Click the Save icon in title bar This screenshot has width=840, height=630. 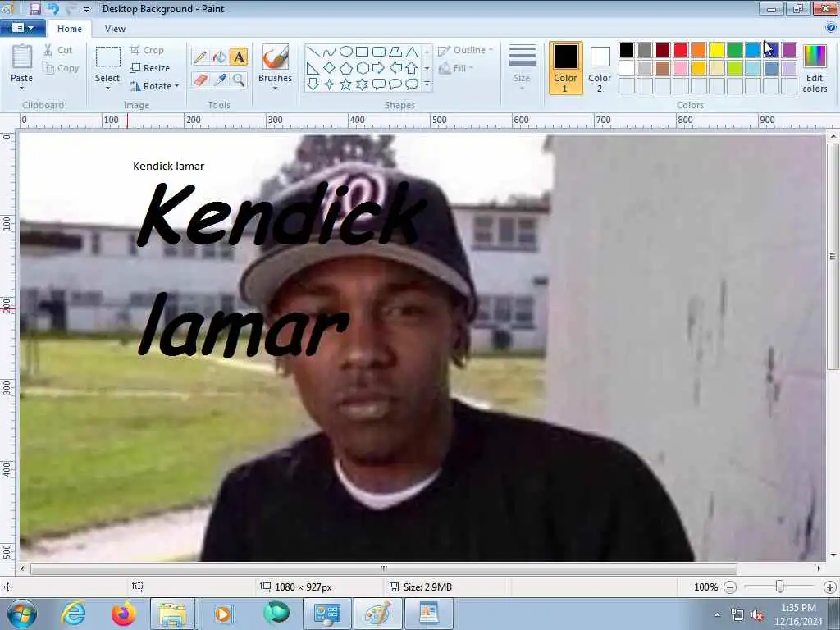coord(34,8)
